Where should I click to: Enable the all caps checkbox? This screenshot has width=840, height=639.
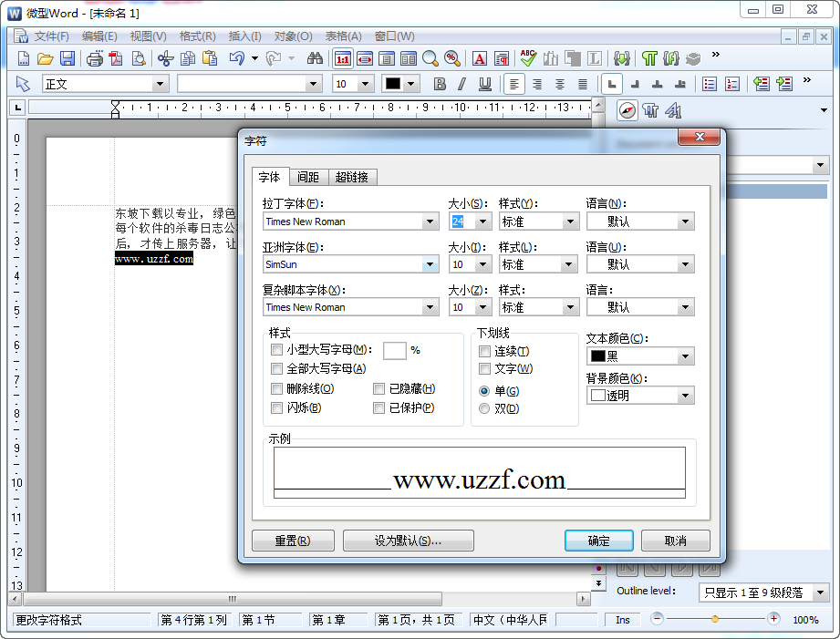[276, 368]
